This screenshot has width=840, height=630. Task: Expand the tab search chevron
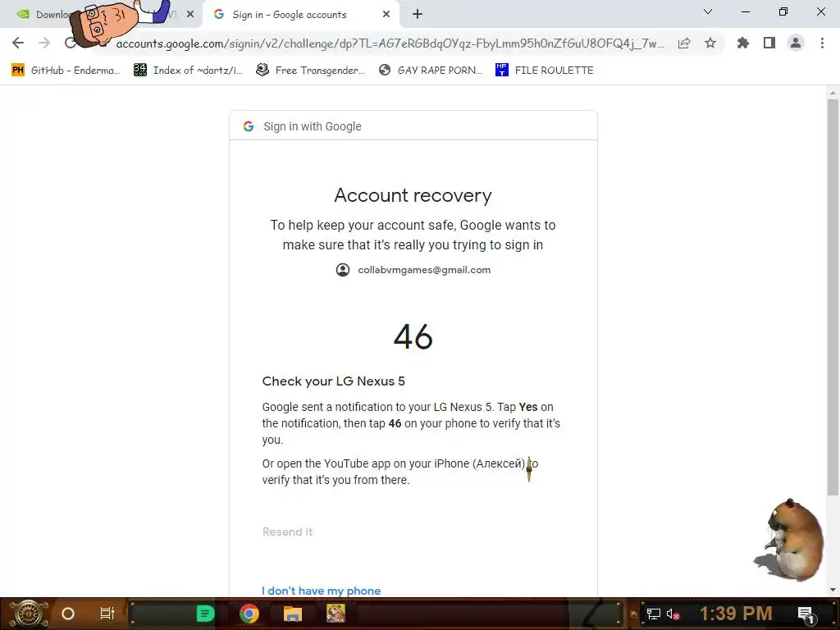coord(708,11)
